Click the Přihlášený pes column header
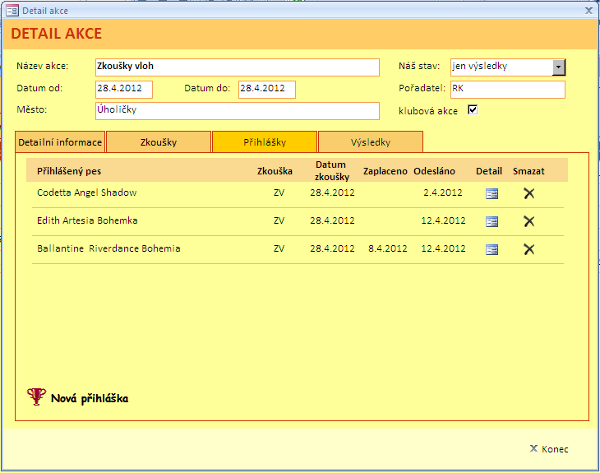The height and width of the screenshot is (473, 600). click(69, 171)
